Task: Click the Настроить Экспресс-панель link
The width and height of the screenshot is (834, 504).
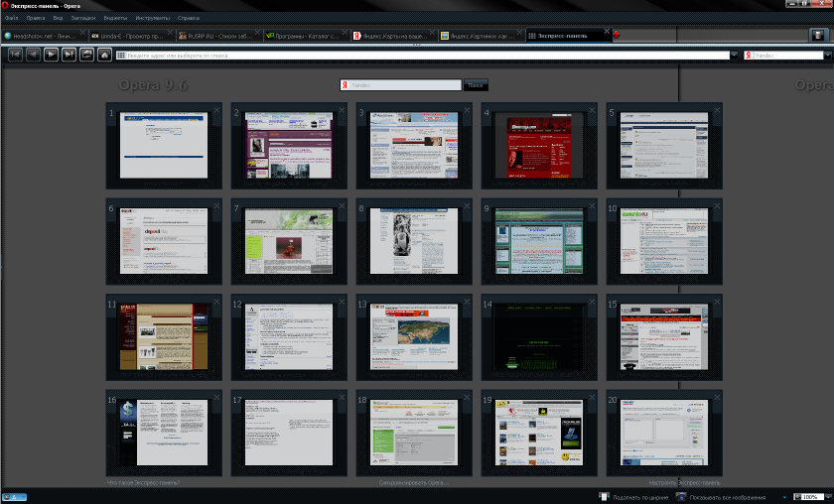Action: point(684,483)
